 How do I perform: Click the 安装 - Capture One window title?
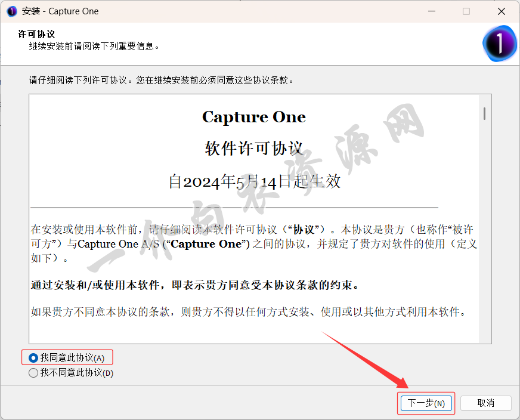point(60,11)
